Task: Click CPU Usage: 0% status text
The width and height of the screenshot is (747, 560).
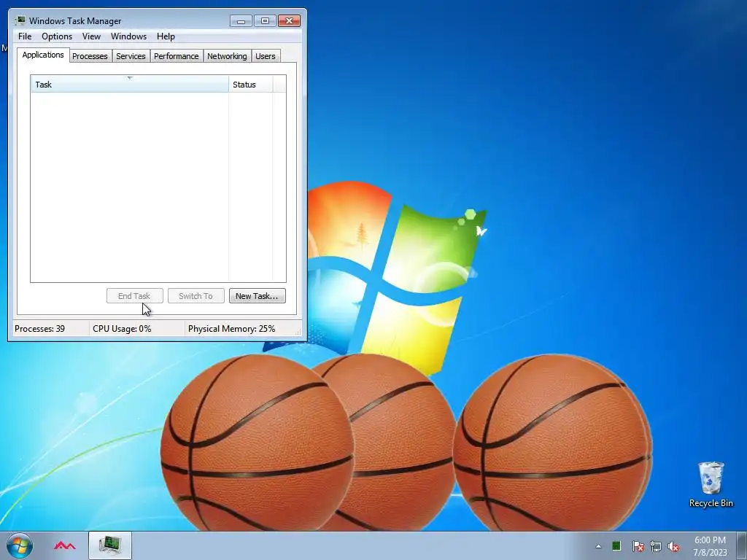Action: (x=122, y=329)
